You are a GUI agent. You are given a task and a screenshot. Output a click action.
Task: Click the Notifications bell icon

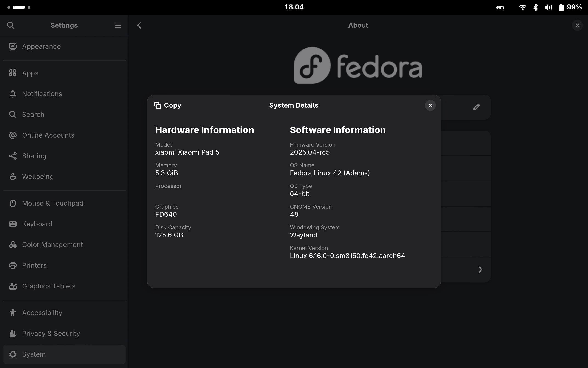pyautogui.click(x=13, y=94)
